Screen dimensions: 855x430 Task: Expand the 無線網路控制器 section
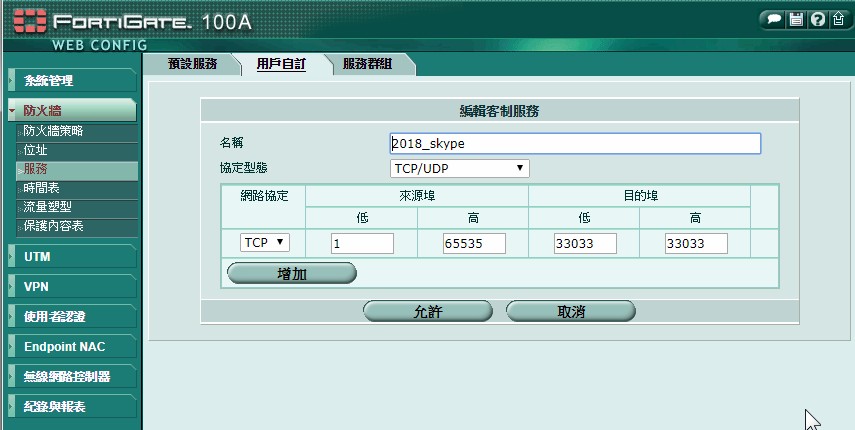73,376
